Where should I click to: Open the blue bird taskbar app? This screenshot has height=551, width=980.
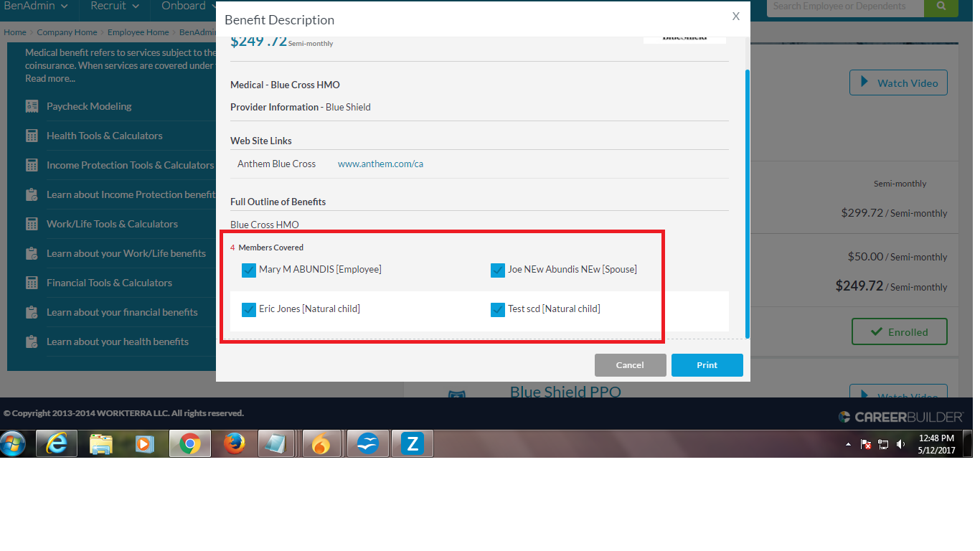367,444
